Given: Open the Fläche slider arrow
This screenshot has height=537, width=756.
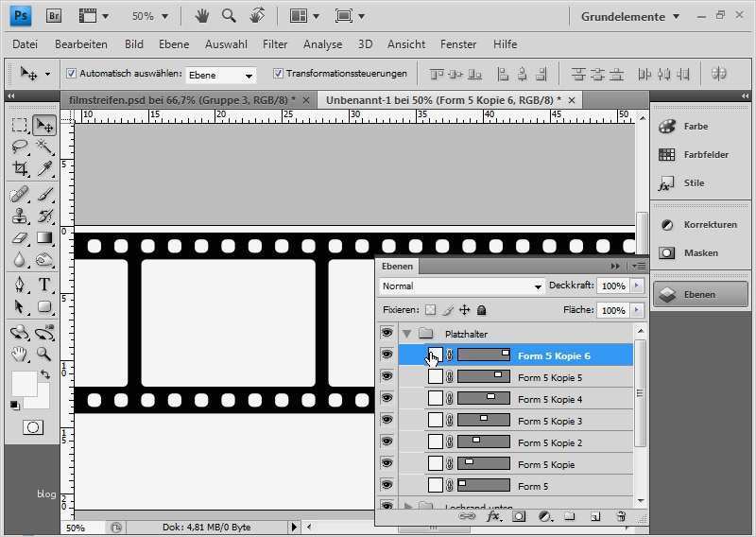Looking at the screenshot, I should tap(637, 310).
